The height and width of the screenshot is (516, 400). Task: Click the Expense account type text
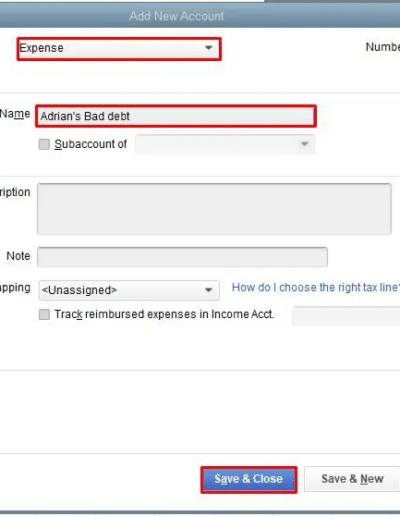[41, 48]
